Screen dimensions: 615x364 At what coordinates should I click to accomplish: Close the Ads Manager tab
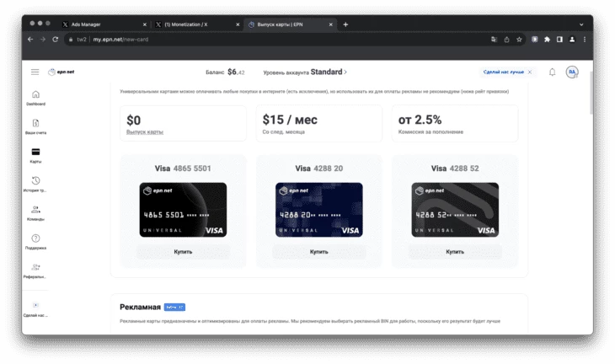point(144,24)
